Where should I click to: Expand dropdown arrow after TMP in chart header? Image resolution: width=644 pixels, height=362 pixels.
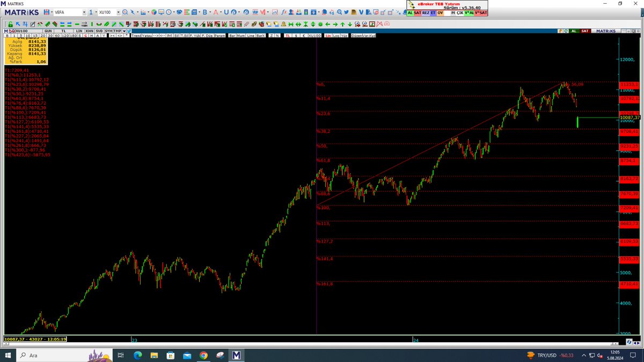pyautogui.click(x=124, y=31)
